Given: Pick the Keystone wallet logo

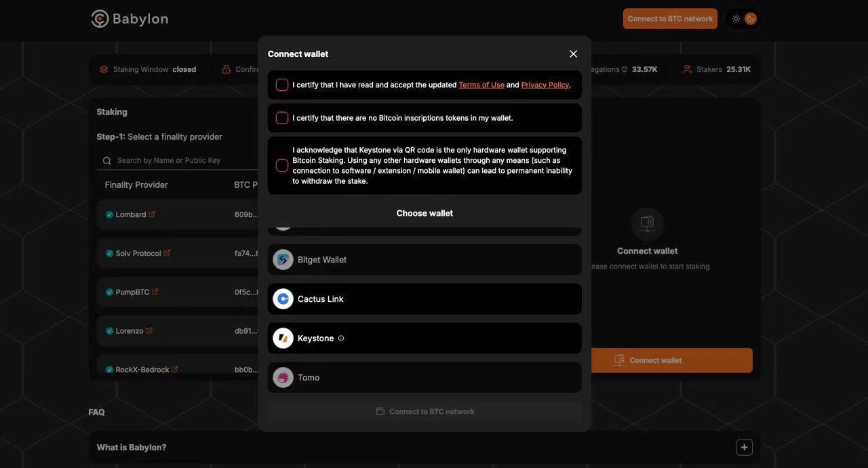Looking at the screenshot, I should click(x=283, y=338).
